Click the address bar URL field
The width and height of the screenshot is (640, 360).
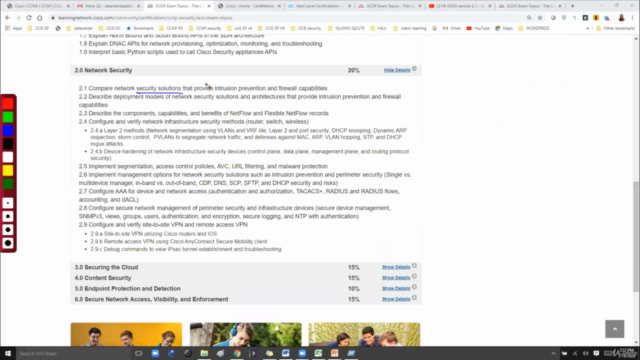[286, 18]
